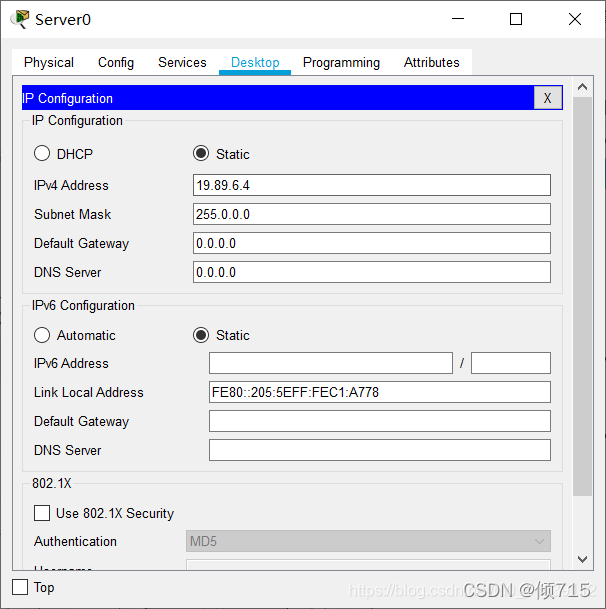Click the 802.1X group label

point(52,483)
